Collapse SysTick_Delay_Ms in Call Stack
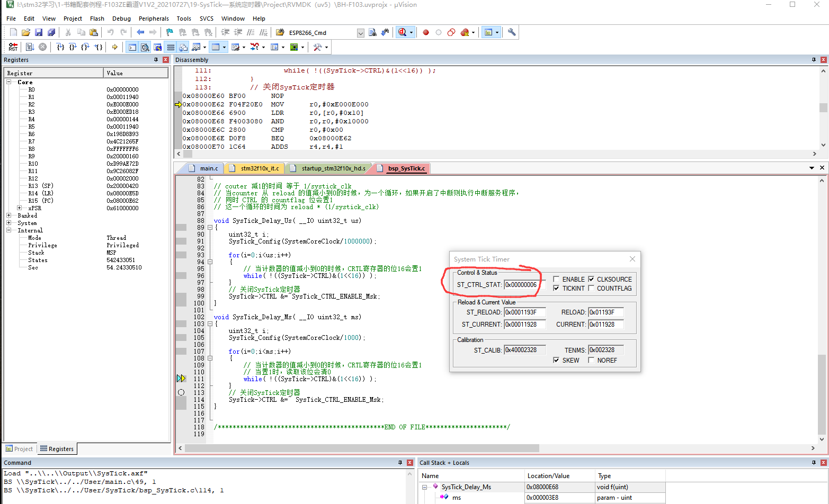This screenshot has height=504, width=829. 425,487
